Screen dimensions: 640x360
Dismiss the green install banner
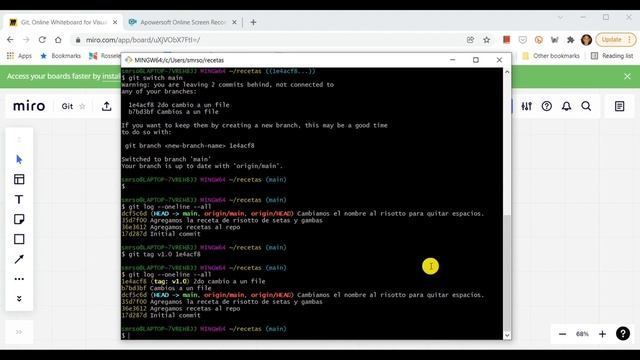[627, 76]
